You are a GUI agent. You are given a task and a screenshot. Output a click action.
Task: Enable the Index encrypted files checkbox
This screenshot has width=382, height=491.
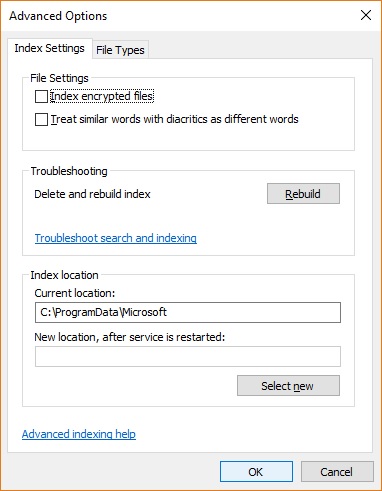[x=41, y=97]
